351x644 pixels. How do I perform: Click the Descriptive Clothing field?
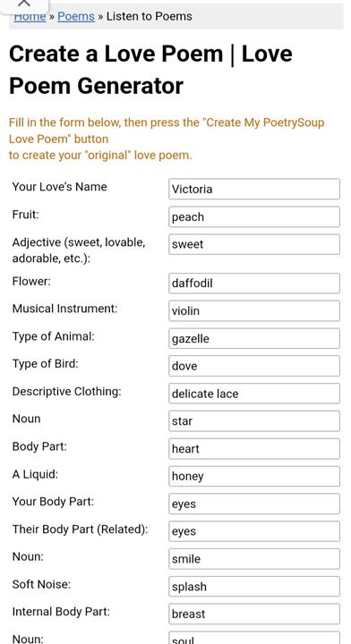(254, 394)
